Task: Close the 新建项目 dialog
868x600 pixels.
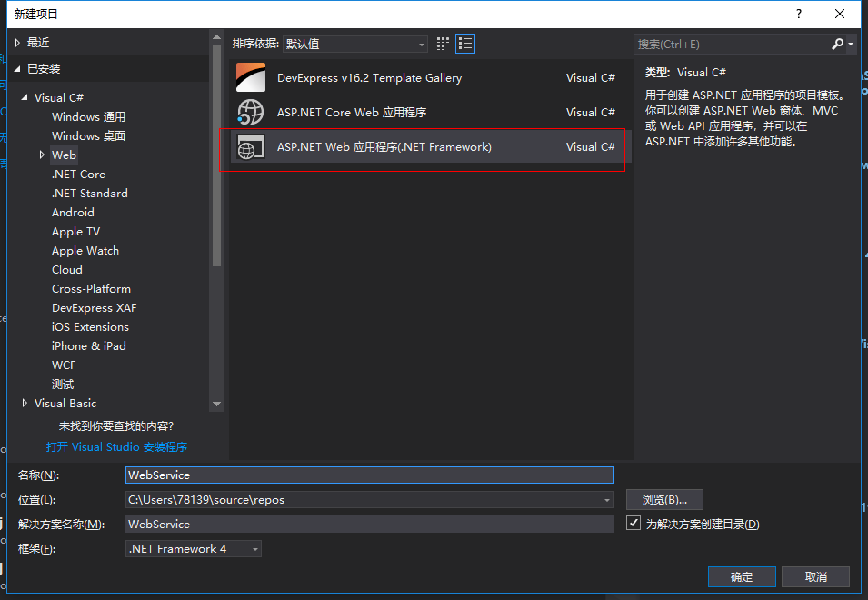Action: (840, 14)
